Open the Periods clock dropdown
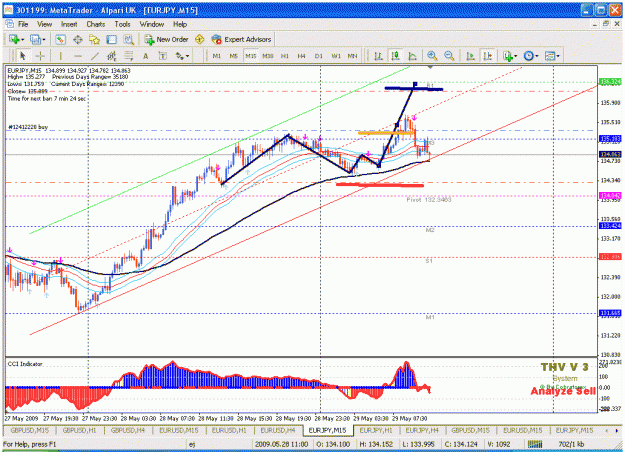625x452 pixels. click(531, 56)
